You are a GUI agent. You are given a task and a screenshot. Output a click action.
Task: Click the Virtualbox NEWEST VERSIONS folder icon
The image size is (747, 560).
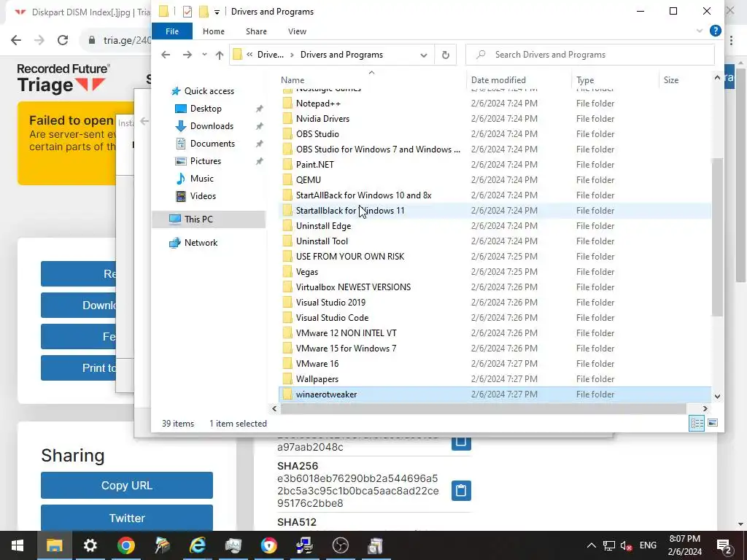click(287, 287)
